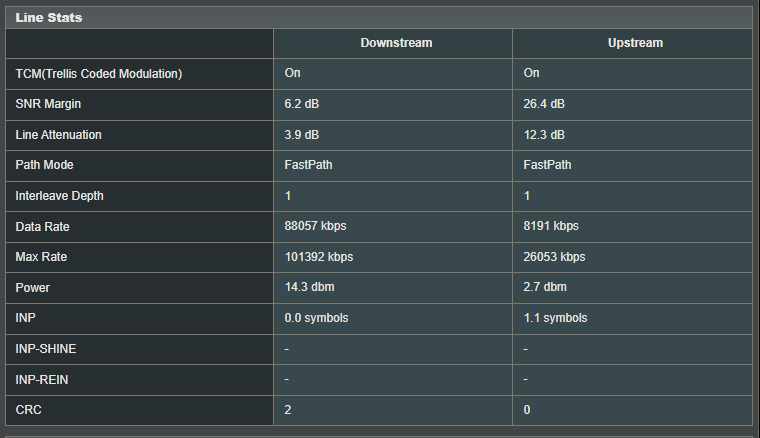The width and height of the screenshot is (760, 438).
Task: Click the downstream Max Rate 101392 kbps
Action: [x=318, y=257]
